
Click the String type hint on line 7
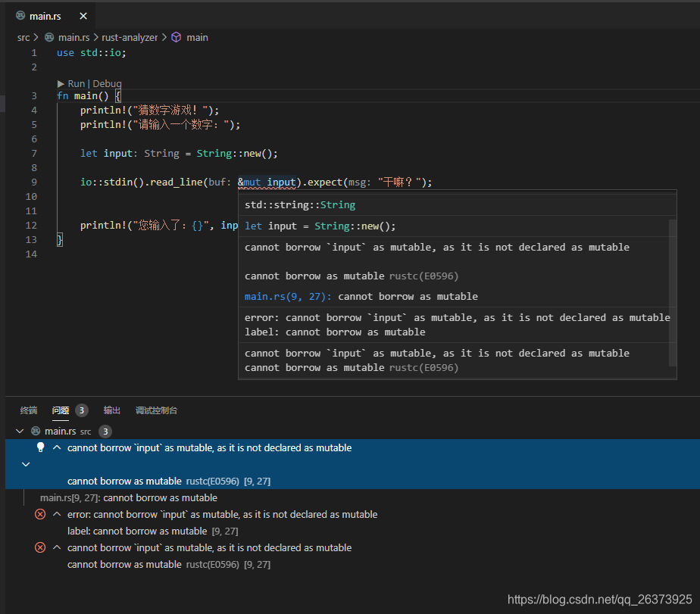(x=161, y=154)
